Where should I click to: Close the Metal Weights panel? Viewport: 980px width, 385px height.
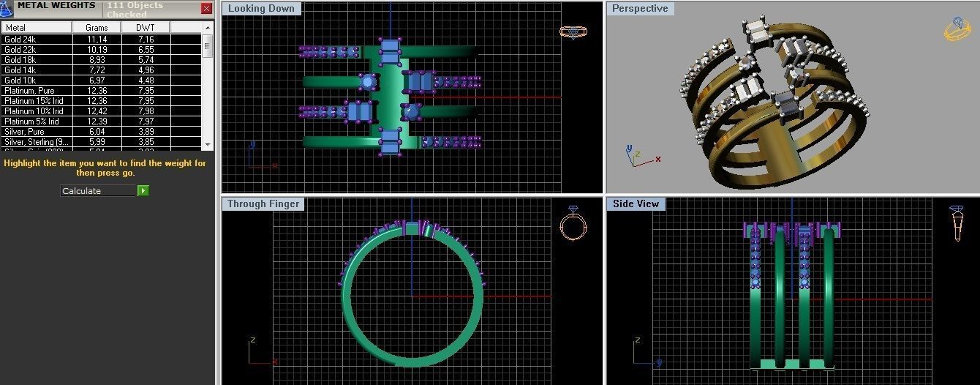(206, 9)
